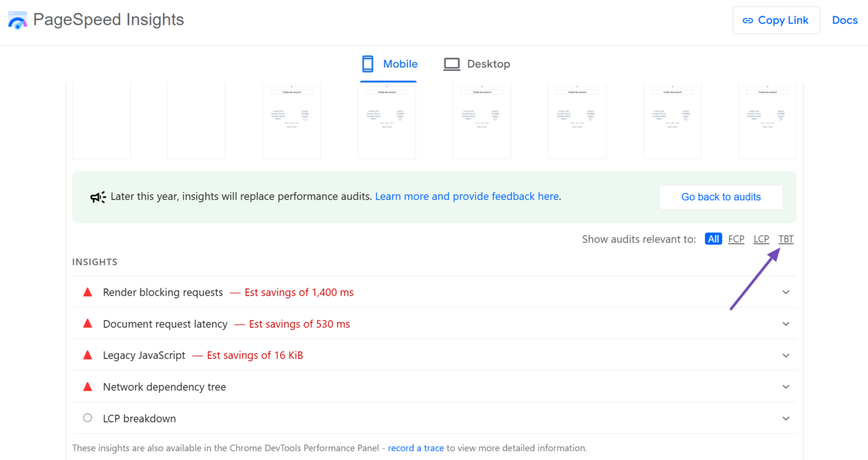This screenshot has height=460, width=868.
Task: Click the last filmstrip thumbnail
Action: coord(768,120)
